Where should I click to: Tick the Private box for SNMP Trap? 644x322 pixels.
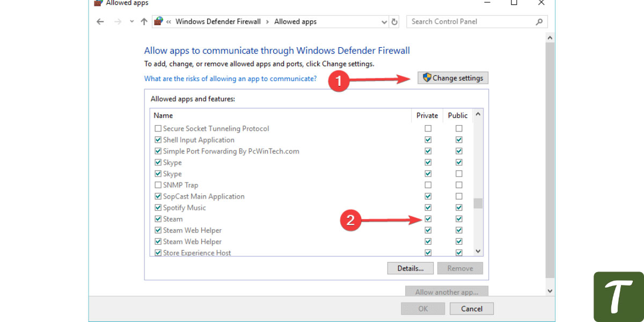tap(428, 185)
